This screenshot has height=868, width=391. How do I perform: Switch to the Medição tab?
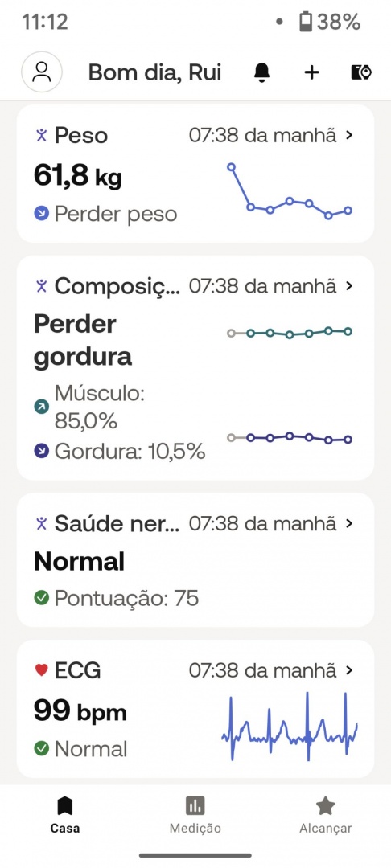pyautogui.click(x=195, y=815)
